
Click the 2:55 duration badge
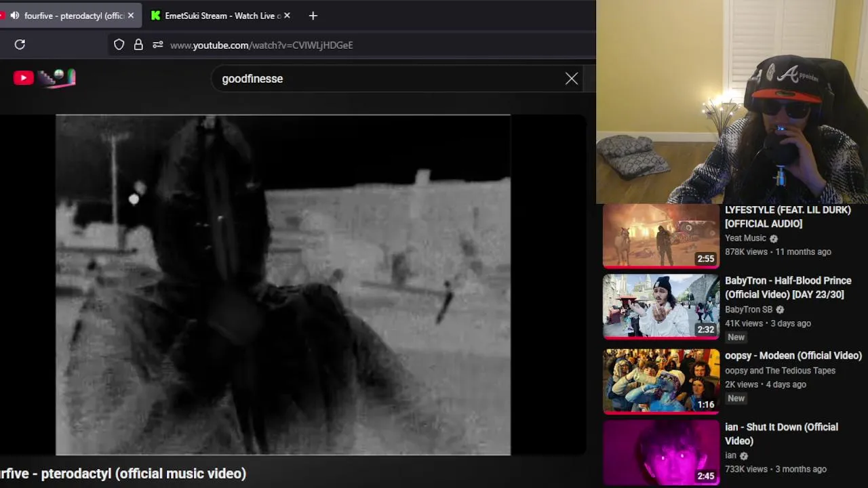[705, 259]
